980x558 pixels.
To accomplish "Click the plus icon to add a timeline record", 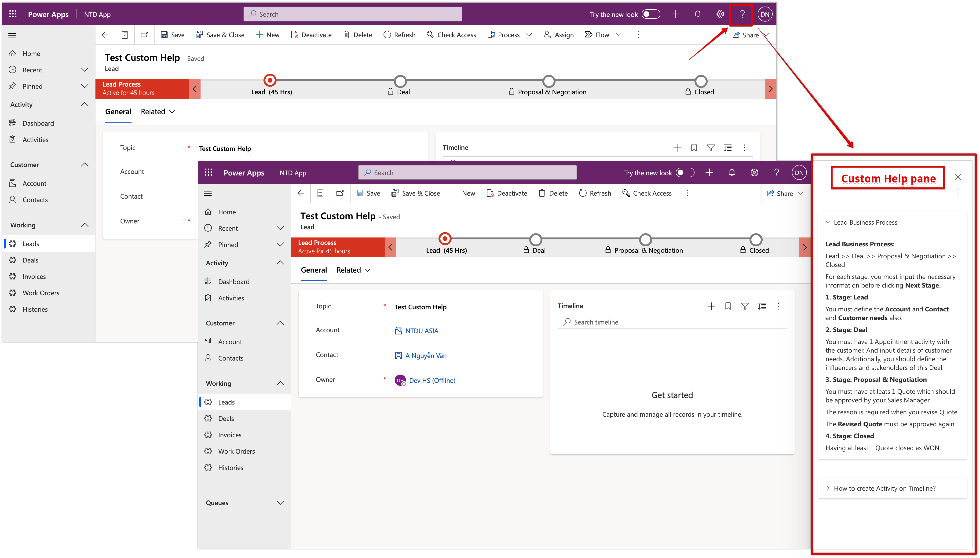I will pos(711,306).
